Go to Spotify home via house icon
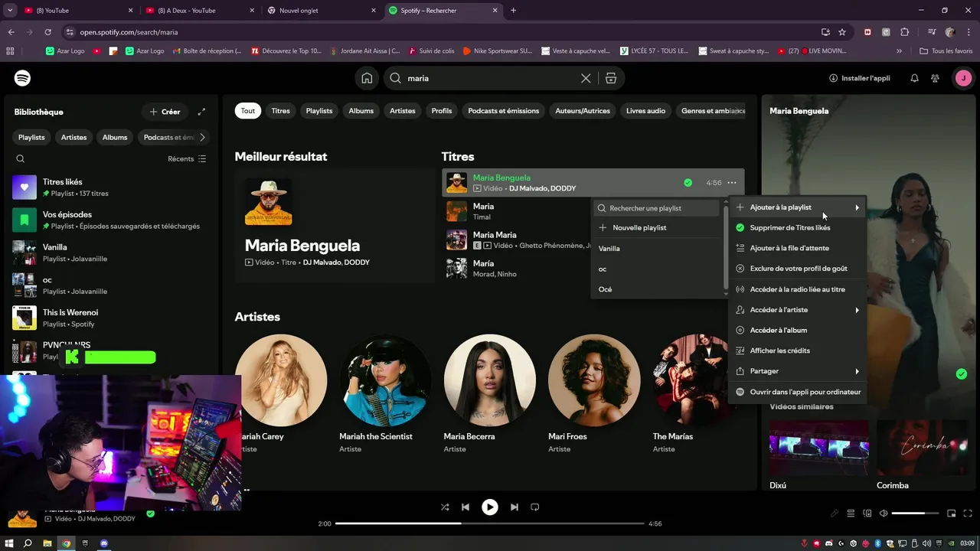Viewport: 980px width, 551px height. coord(367,78)
